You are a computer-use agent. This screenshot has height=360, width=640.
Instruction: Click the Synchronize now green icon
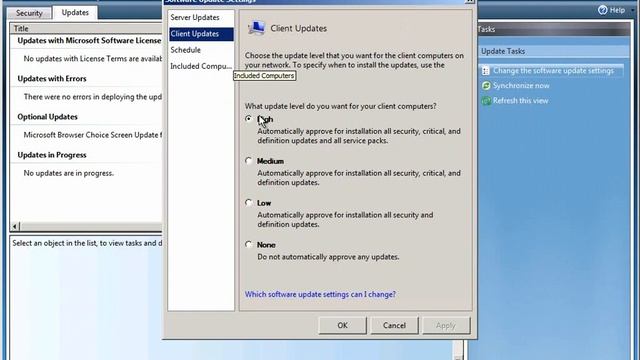coord(486,86)
